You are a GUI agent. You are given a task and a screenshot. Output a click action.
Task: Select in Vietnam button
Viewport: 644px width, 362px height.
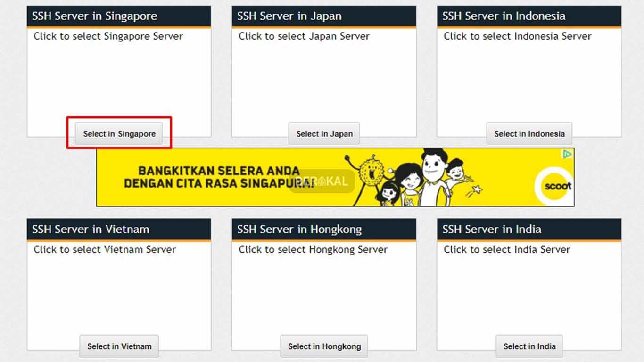click(x=119, y=346)
